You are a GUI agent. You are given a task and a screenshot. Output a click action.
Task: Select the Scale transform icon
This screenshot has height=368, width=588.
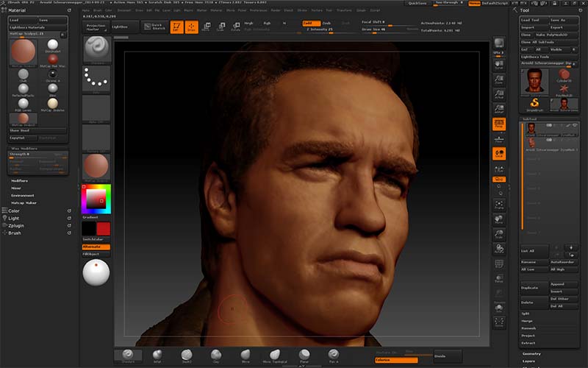pyautogui.click(x=221, y=26)
